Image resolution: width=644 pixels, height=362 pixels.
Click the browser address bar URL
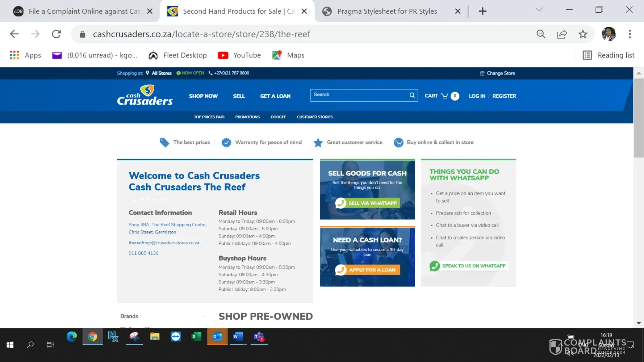(x=201, y=34)
